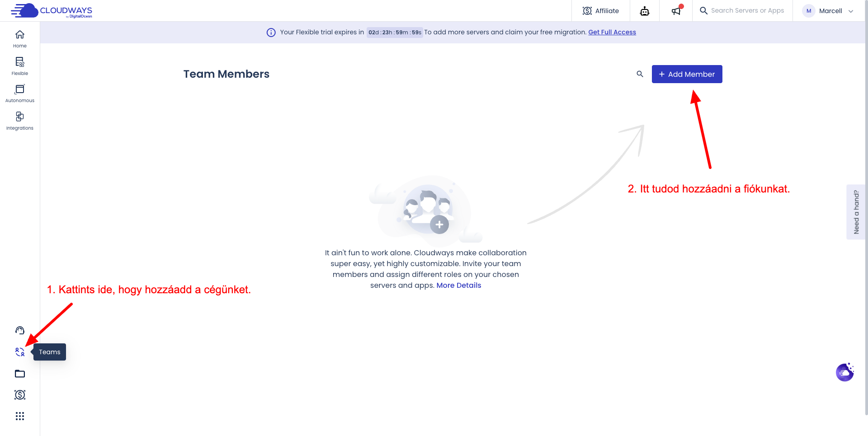Expand the Marcell account dropdown
The width and height of the screenshot is (868, 436).
point(828,11)
